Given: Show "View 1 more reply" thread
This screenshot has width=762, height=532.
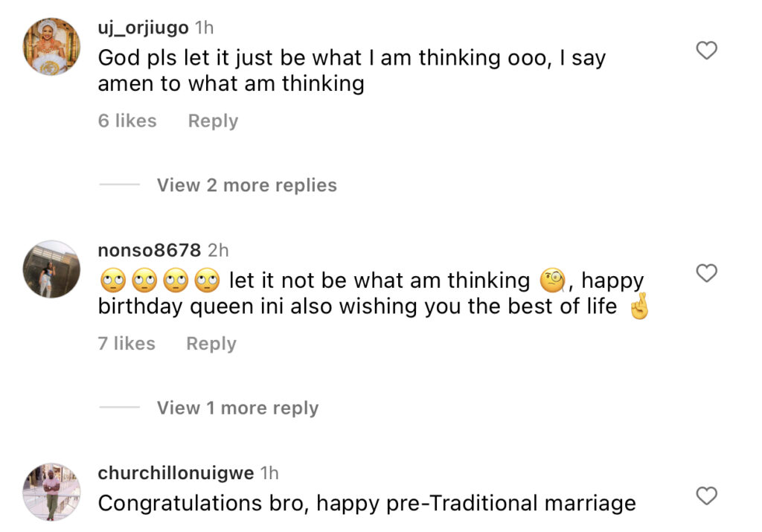Looking at the screenshot, I should pyautogui.click(x=237, y=408).
